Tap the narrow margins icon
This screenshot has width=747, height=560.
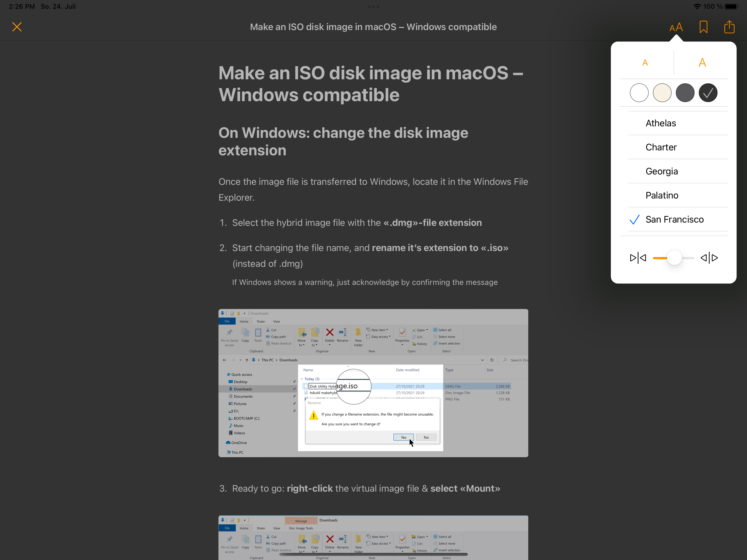tap(638, 258)
